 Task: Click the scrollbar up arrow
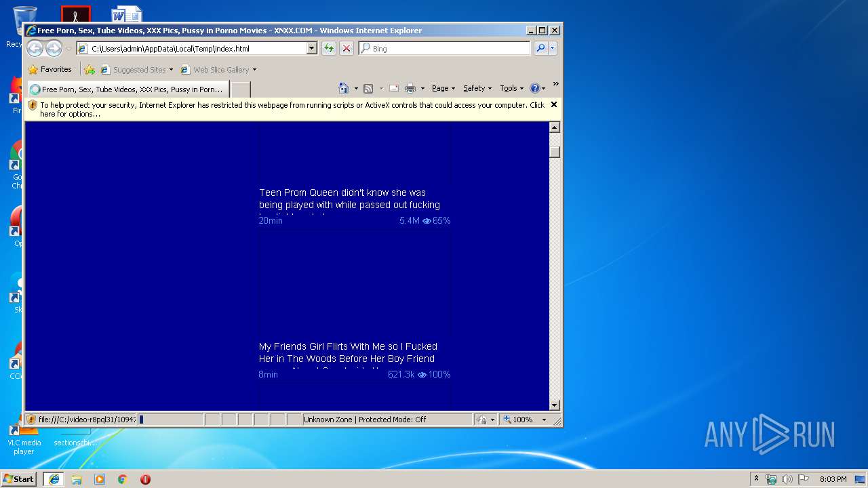pyautogui.click(x=555, y=127)
